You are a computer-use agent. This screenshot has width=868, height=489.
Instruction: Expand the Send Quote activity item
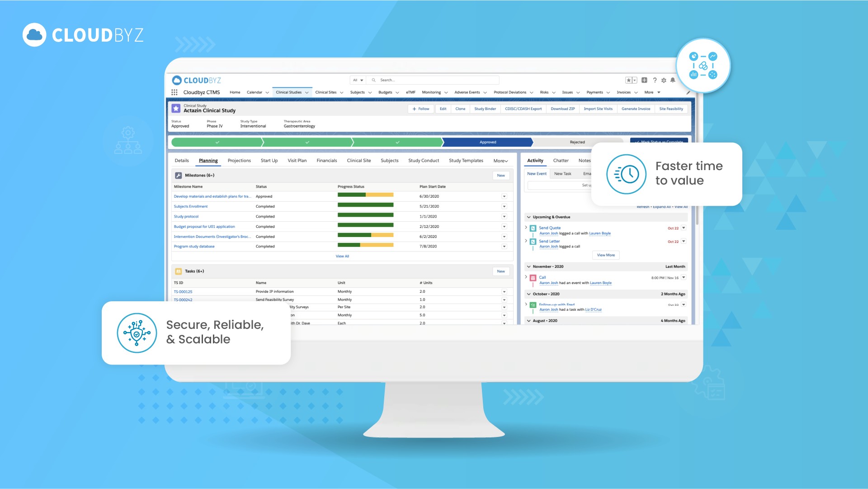pos(526,228)
